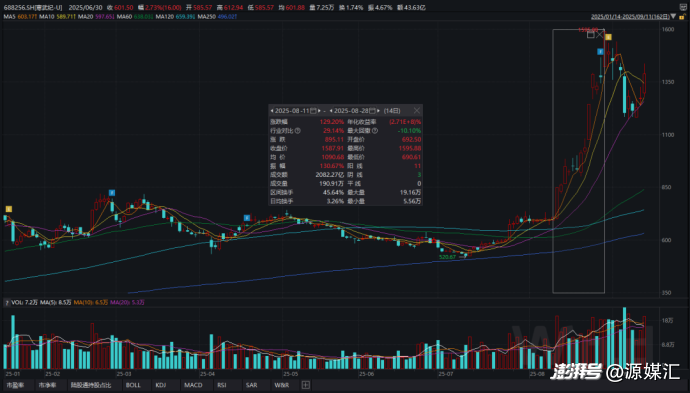Click the 25-05 date axis label
Image resolution: width=690 pixels, height=393 pixels.
290,374
